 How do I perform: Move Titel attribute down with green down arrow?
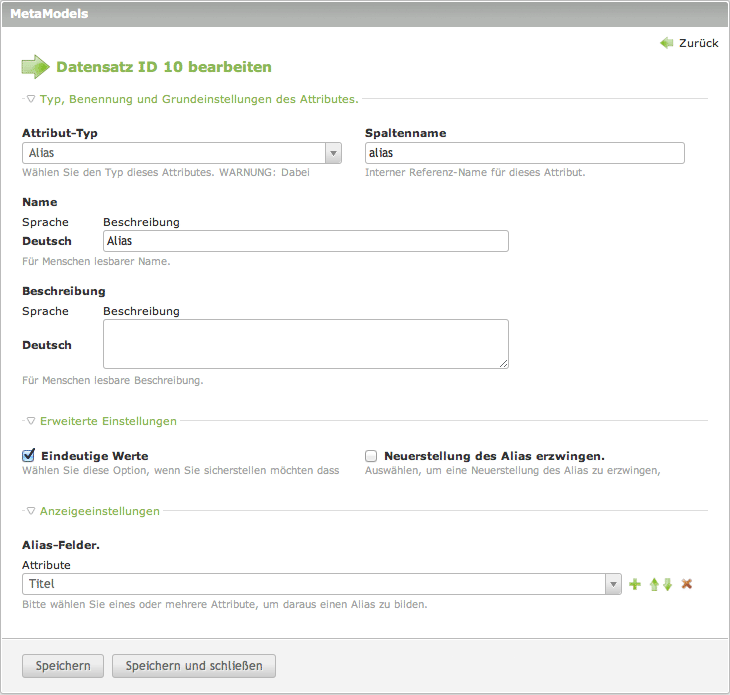coord(667,584)
